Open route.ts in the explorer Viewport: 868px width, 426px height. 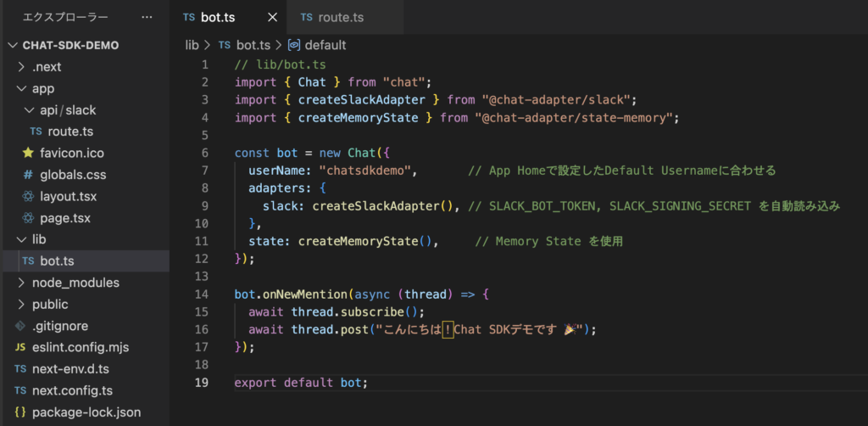coord(70,132)
